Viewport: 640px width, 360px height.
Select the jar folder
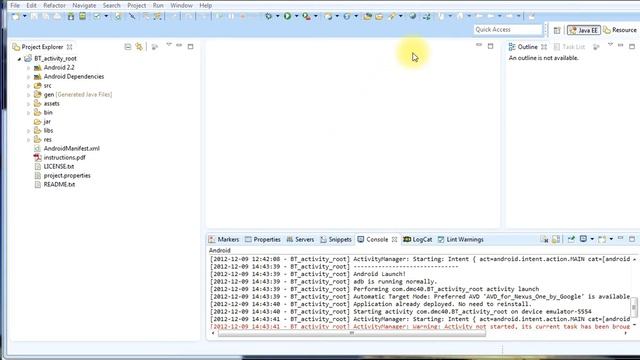point(42,122)
